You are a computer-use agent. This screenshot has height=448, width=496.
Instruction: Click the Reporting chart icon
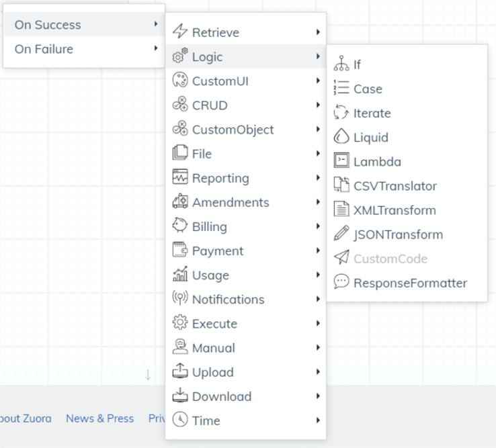(180, 177)
